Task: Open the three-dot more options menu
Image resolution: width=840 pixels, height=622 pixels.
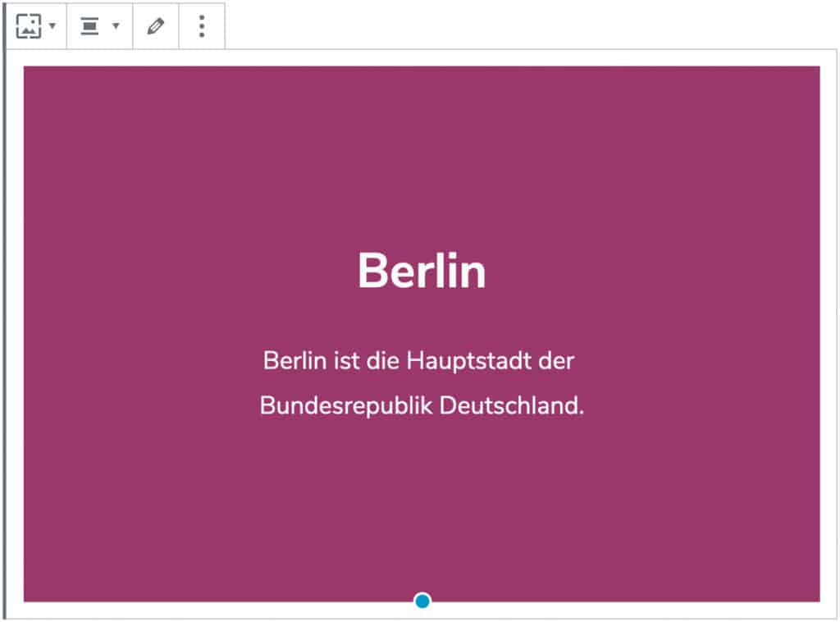Action: point(202,25)
